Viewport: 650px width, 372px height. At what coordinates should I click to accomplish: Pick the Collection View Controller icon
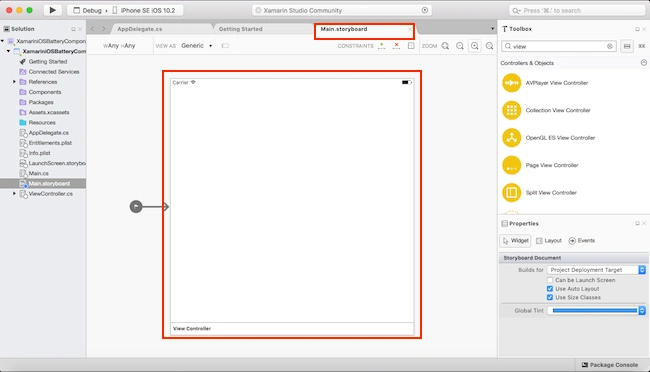click(x=512, y=110)
